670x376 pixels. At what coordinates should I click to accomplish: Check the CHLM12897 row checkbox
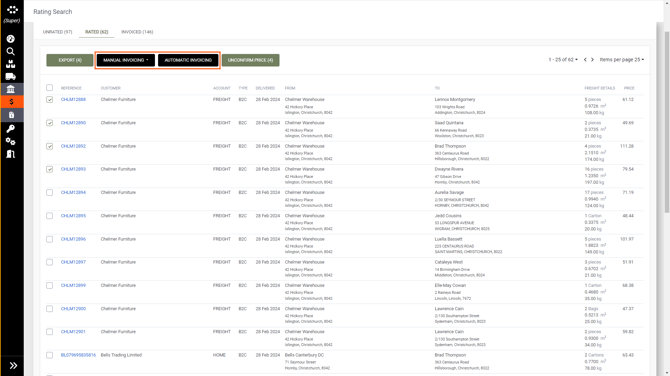pos(50,262)
